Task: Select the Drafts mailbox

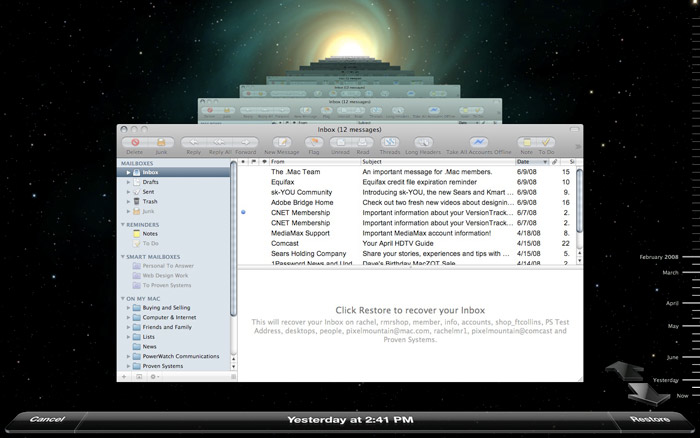Action: click(x=174, y=182)
